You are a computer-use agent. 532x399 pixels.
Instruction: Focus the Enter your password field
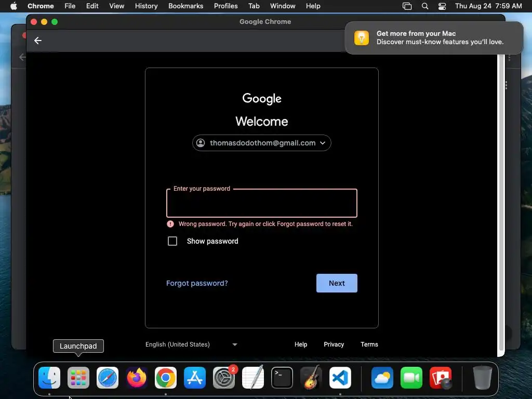(262, 203)
